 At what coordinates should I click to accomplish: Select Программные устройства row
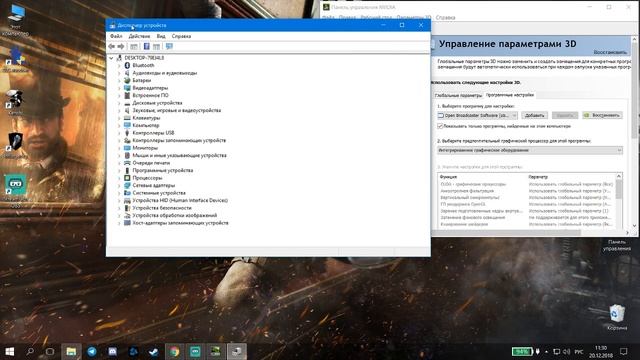tap(162, 170)
